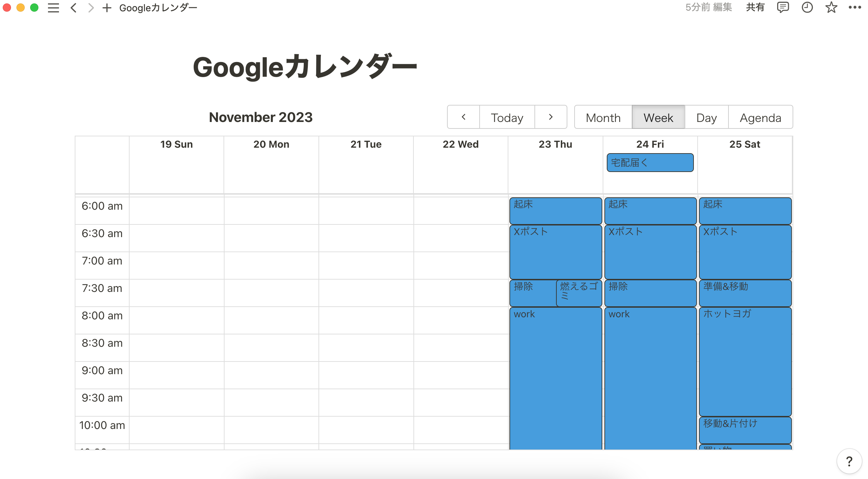The image size is (868, 479).
Task: Click the Googleカレンダー breadcrumb title
Action: [158, 8]
